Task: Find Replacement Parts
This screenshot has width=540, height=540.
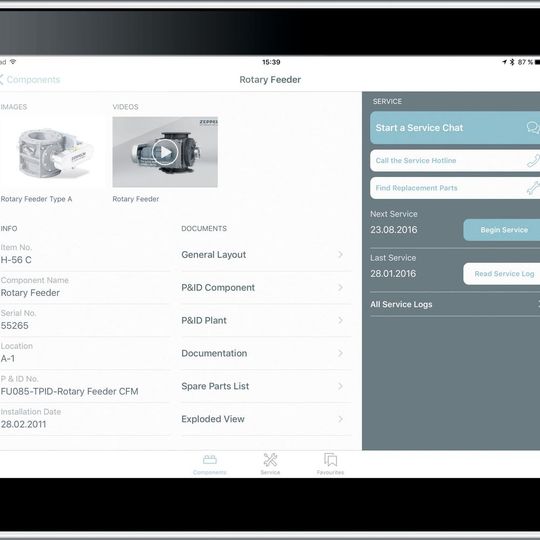Action: click(455, 188)
